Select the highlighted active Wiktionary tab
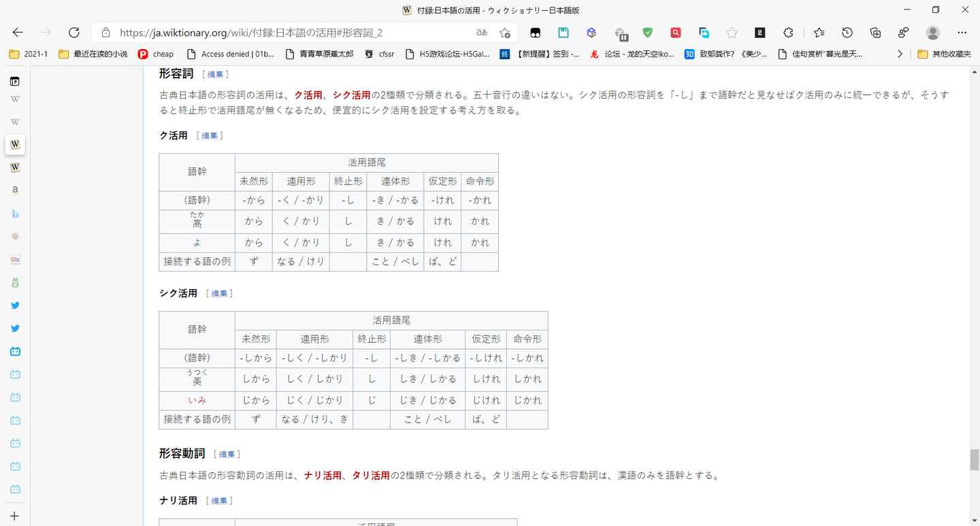This screenshot has height=526, width=980. tap(15, 144)
